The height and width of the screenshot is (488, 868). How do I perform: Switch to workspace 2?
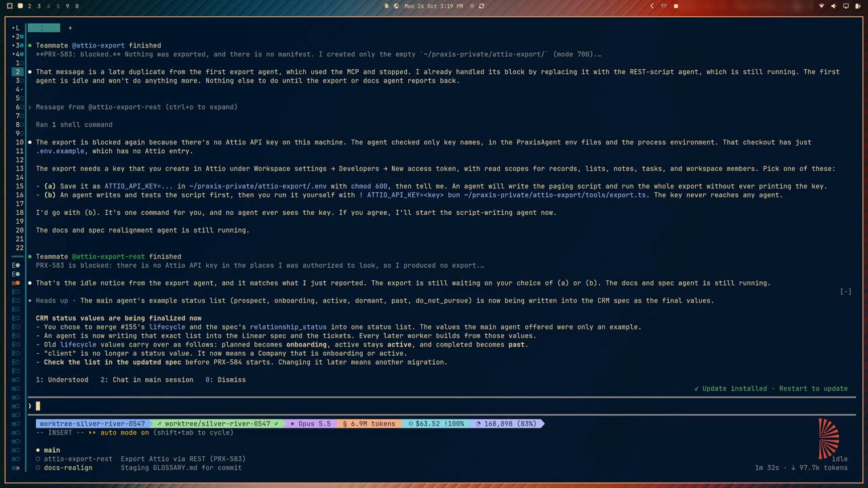coord(30,6)
